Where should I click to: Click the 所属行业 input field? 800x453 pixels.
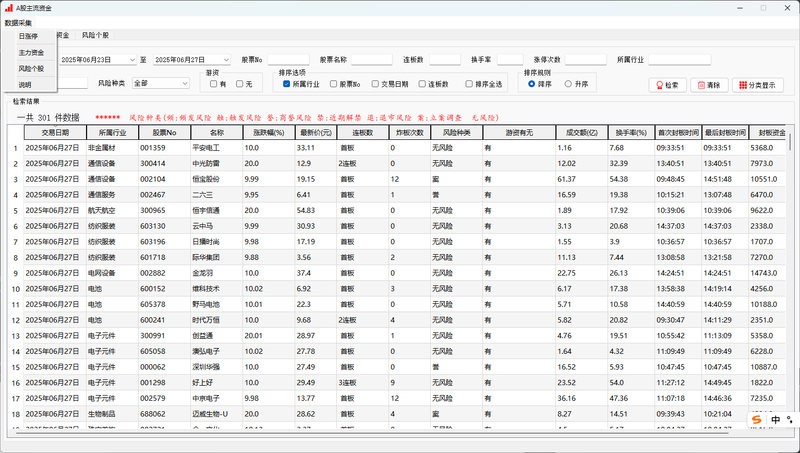pyautogui.click(x=680, y=60)
